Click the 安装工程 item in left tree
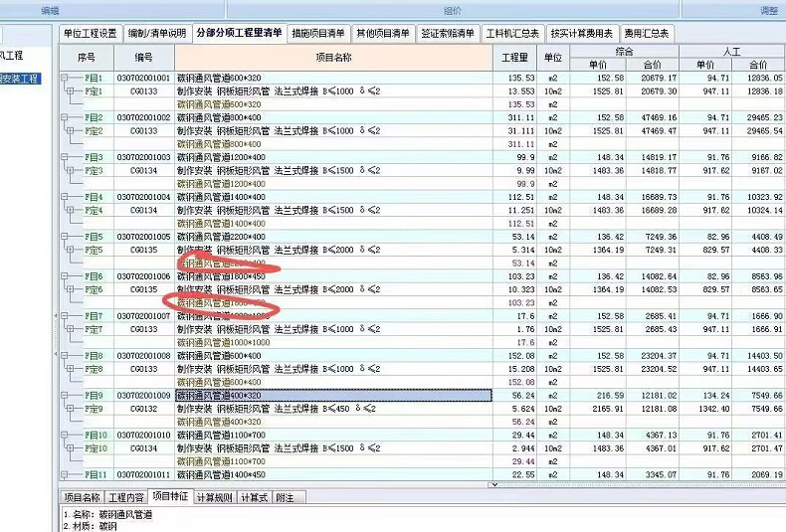786x532 pixels. [20, 79]
